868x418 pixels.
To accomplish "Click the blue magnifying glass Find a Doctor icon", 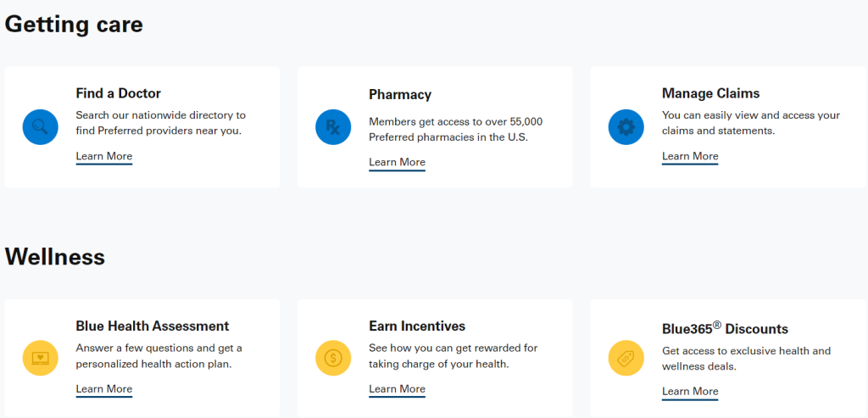I will click(x=41, y=127).
